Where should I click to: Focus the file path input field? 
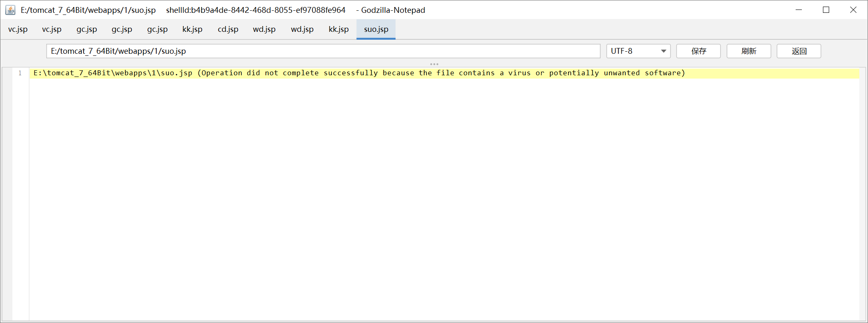pyautogui.click(x=323, y=51)
